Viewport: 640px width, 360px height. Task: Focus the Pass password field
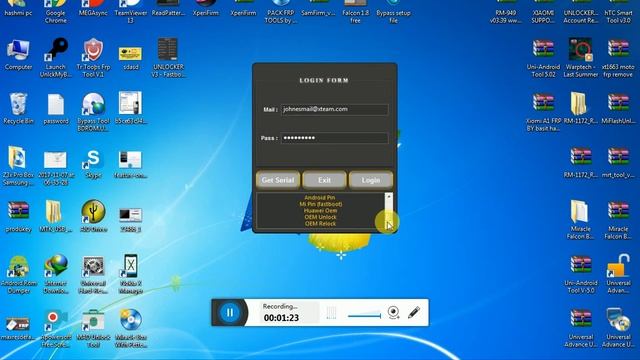click(x=334, y=138)
